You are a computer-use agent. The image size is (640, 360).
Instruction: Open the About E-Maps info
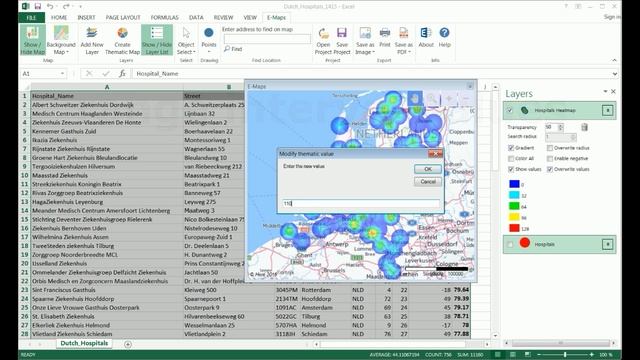coord(426,37)
